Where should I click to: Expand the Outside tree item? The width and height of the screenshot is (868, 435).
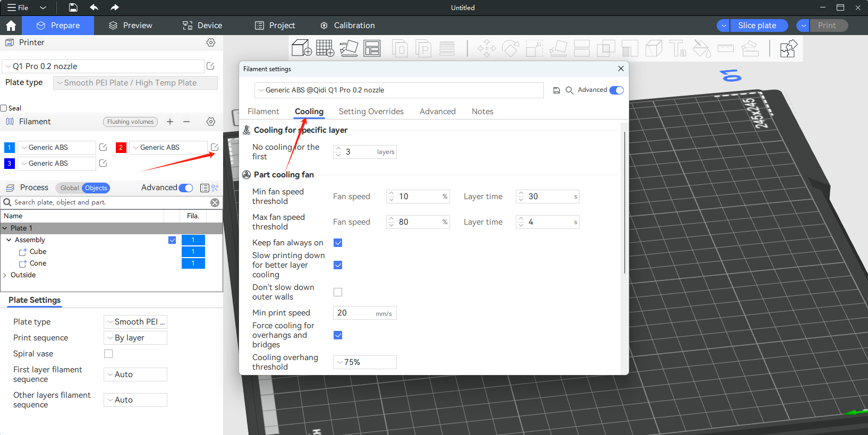5,275
